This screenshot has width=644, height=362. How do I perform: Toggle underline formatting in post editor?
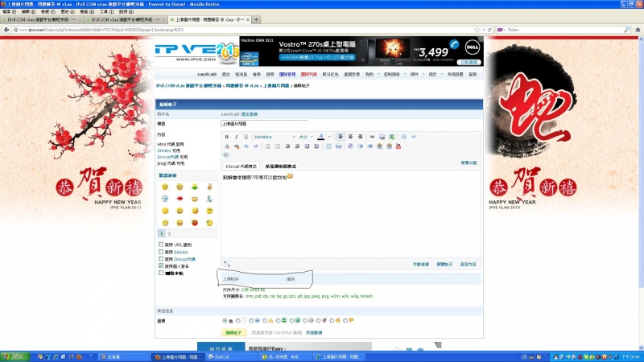(246, 137)
